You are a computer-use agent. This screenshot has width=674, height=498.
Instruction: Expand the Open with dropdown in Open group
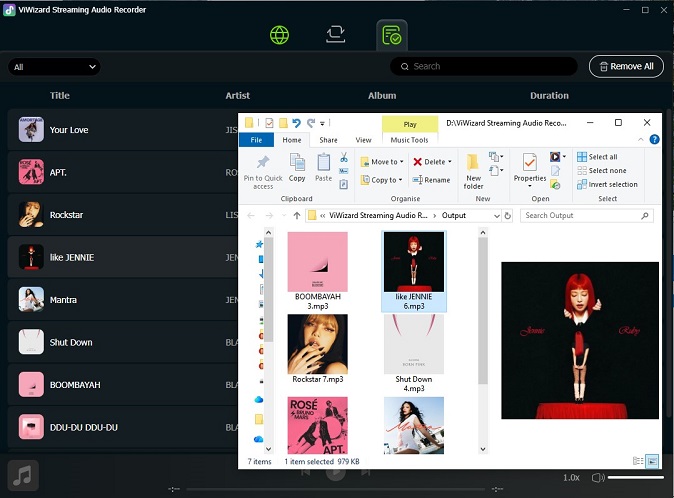coord(564,156)
